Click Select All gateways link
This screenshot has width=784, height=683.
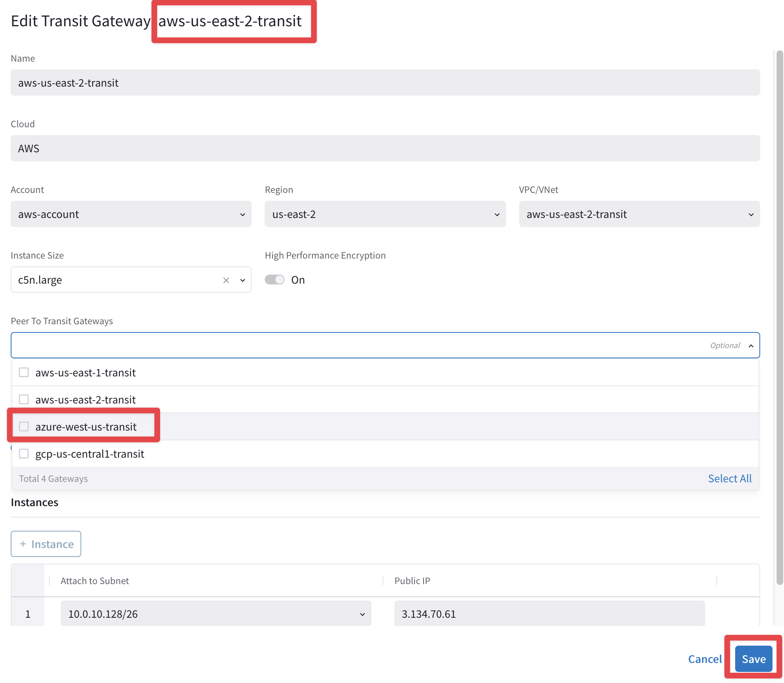click(x=729, y=479)
